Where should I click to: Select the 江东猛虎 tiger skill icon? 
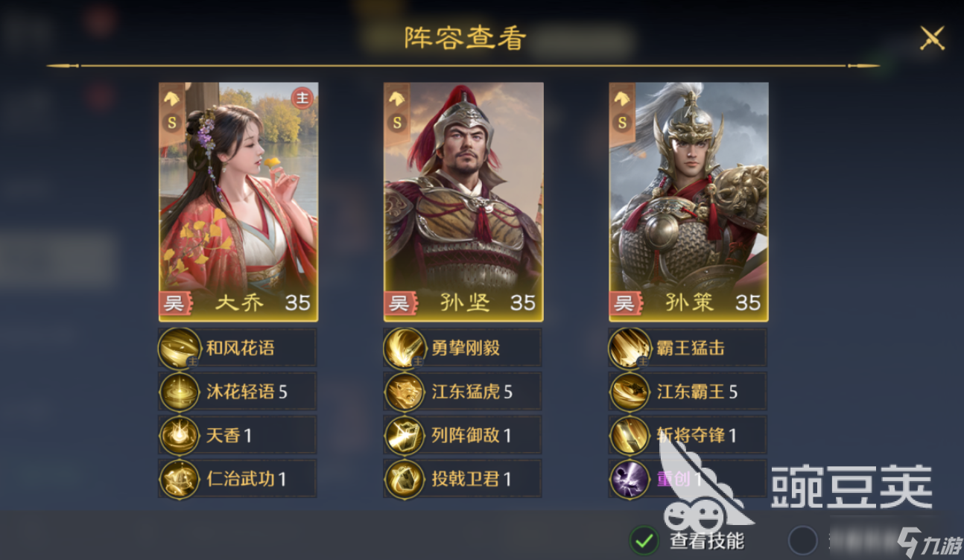(x=405, y=392)
